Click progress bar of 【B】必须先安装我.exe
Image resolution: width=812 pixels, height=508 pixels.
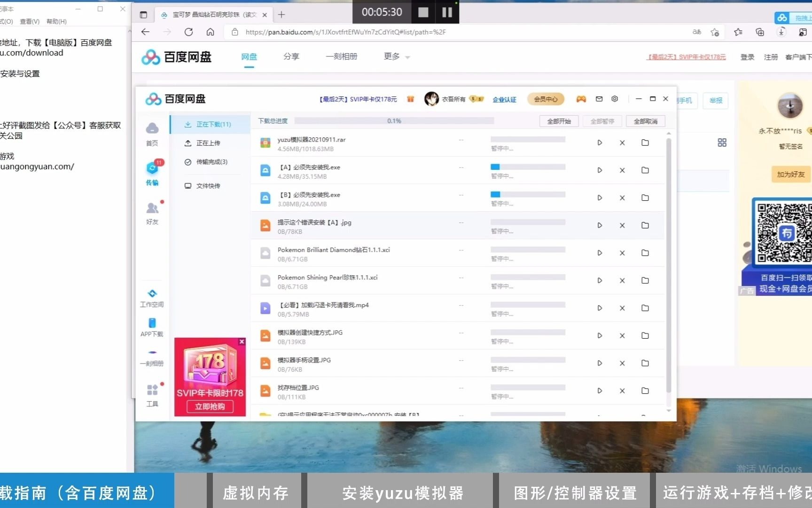pos(528,194)
